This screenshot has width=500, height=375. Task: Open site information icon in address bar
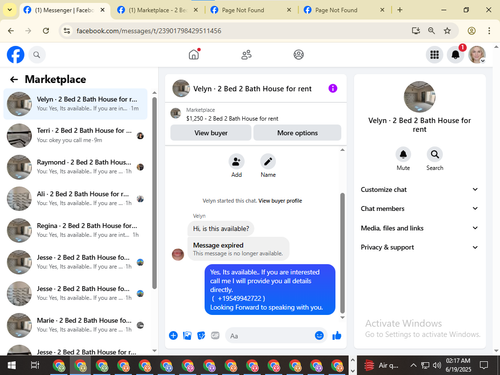67,31
